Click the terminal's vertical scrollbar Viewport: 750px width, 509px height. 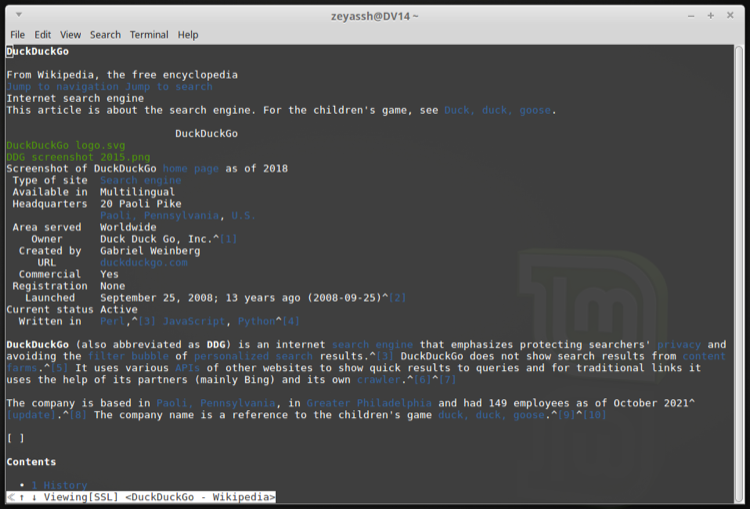(x=739, y=274)
